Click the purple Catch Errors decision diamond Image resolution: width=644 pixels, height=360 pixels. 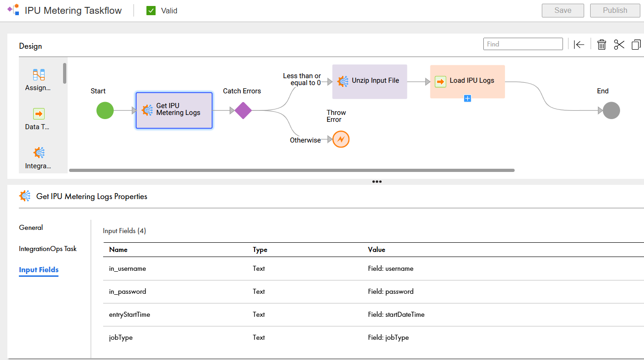(x=243, y=110)
